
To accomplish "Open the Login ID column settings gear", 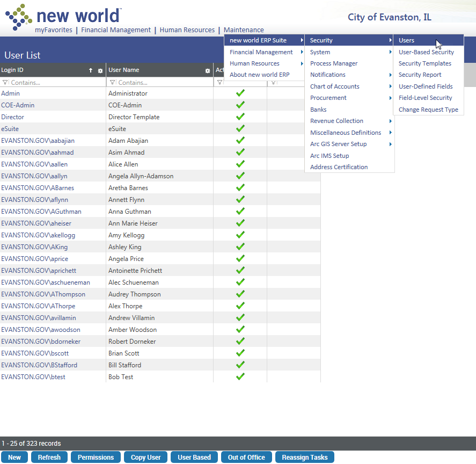I will pyautogui.click(x=100, y=70).
